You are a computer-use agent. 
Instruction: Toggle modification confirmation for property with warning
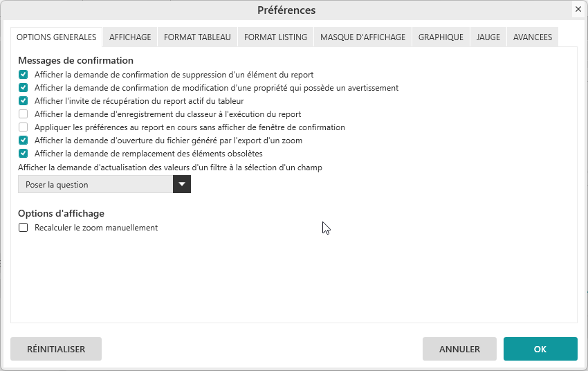[24, 88]
